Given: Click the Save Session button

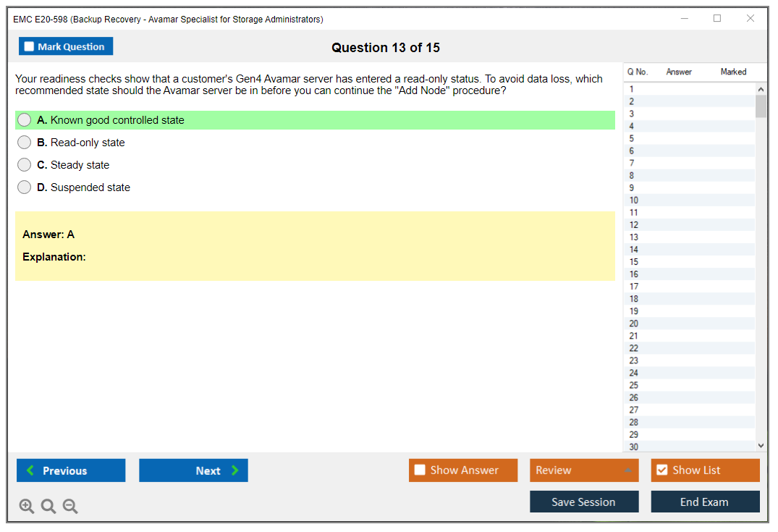Looking at the screenshot, I should click(x=583, y=502).
